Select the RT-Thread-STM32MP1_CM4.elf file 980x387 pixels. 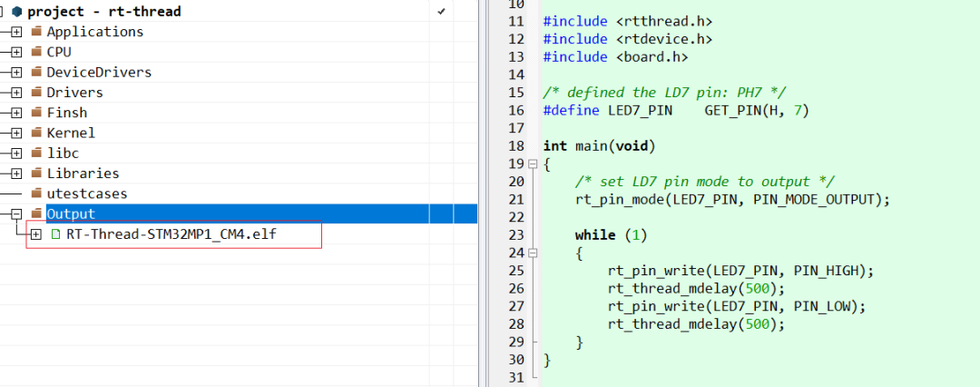171,234
